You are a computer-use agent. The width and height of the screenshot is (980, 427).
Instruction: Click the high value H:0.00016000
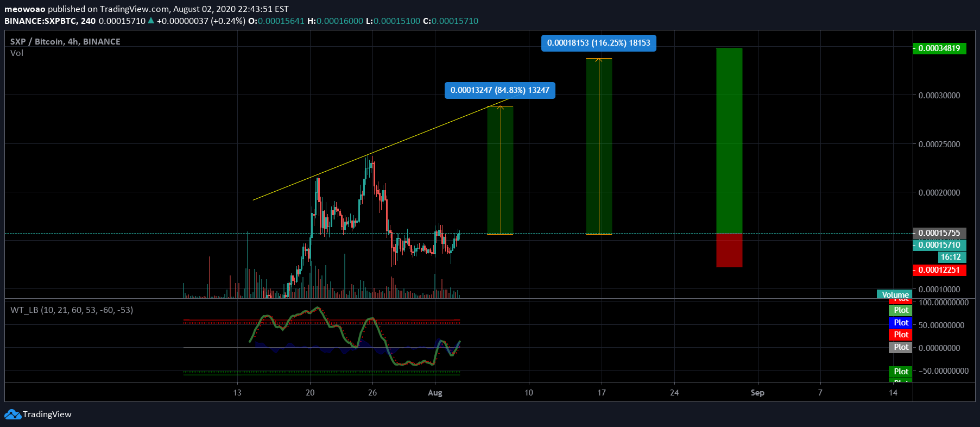click(x=335, y=21)
